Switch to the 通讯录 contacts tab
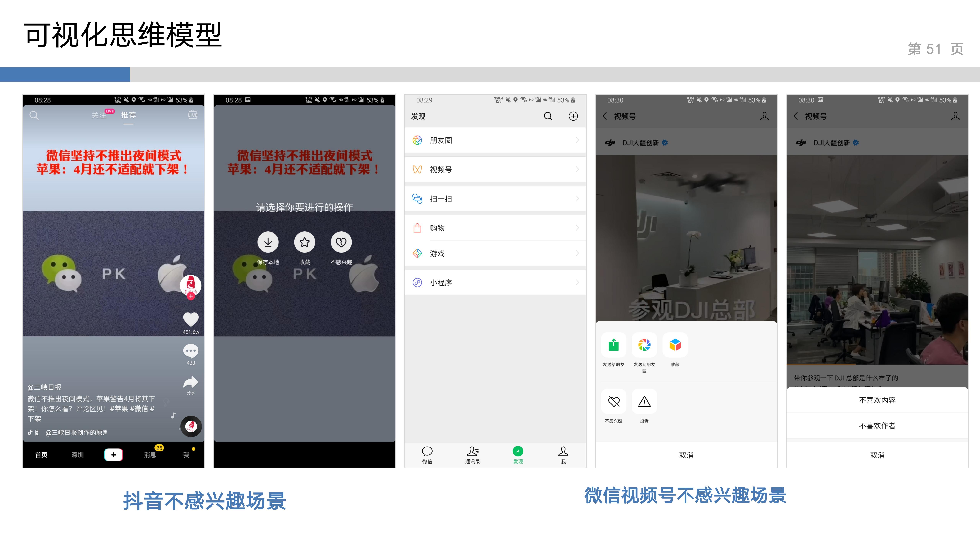Image resolution: width=980 pixels, height=551 pixels. 473,455
